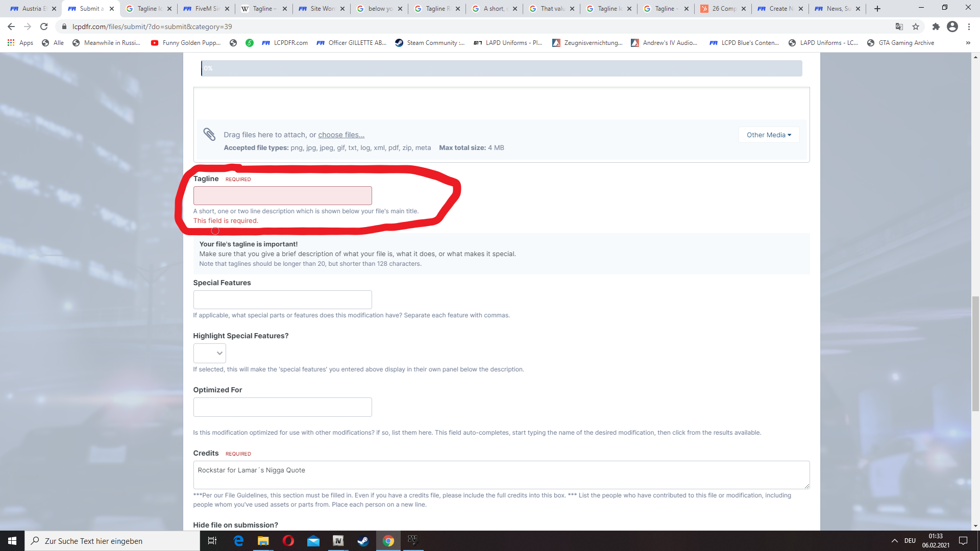Open Highlight Special Features dropdown

click(x=209, y=353)
